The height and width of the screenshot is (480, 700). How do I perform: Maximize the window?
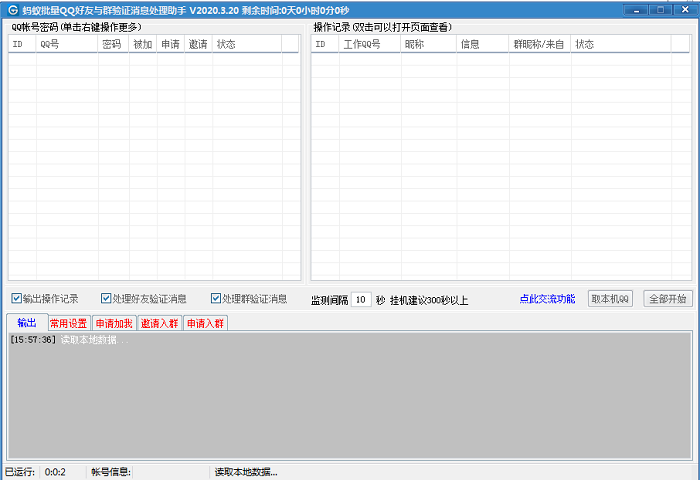click(x=660, y=9)
